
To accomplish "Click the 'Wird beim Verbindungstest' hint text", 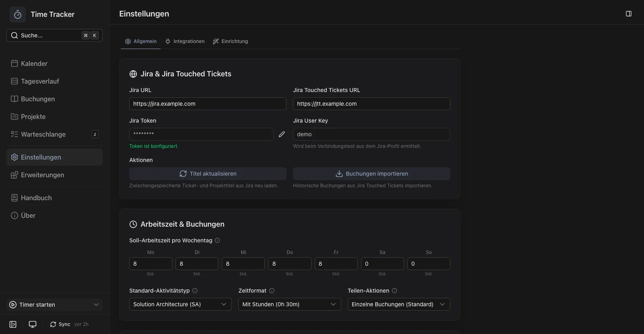I will point(357,146).
